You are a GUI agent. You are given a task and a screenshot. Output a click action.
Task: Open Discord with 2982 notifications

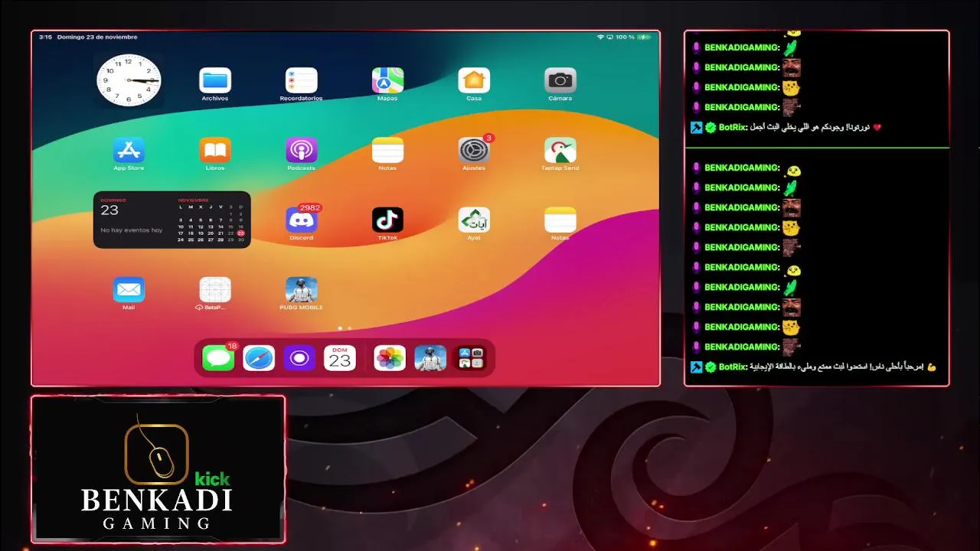[301, 220]
